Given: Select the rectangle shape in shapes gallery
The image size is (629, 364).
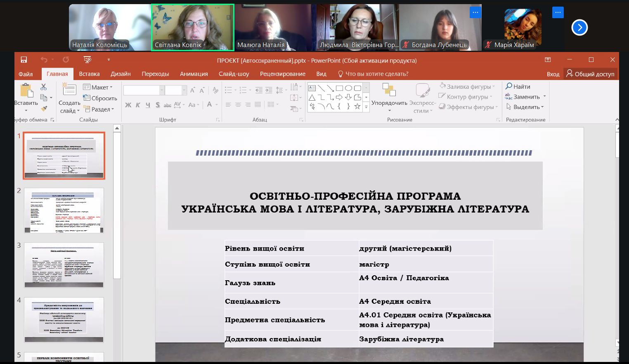Looking at the screenshot, I should (x=339, y=88).
